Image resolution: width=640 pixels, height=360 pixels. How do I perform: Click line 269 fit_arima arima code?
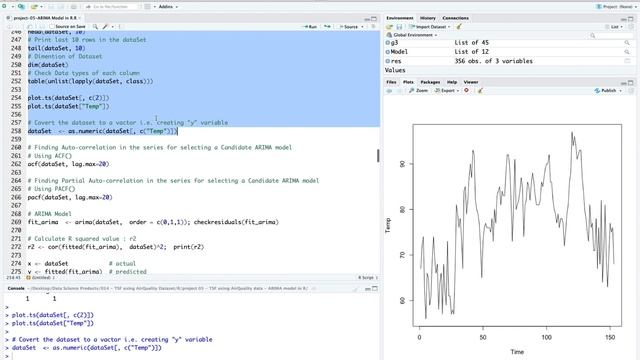coord(153,222)
